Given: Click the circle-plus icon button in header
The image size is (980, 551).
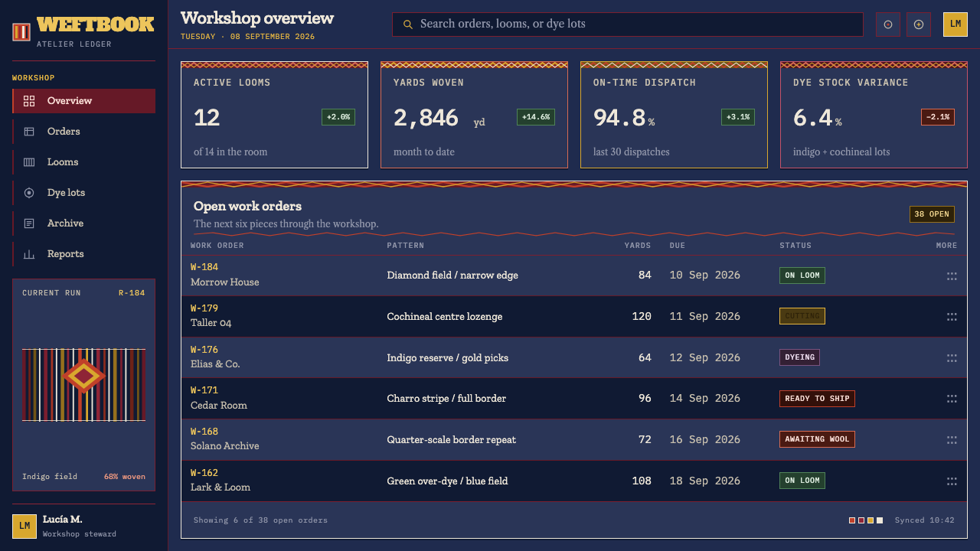Looking at the screenshot, I should click(919, 24).
